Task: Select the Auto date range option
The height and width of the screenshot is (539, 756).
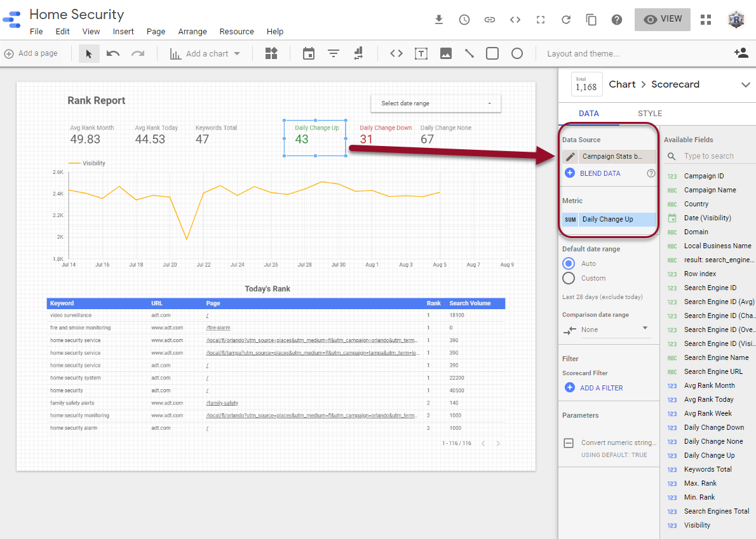Action: tap(569, 263)
